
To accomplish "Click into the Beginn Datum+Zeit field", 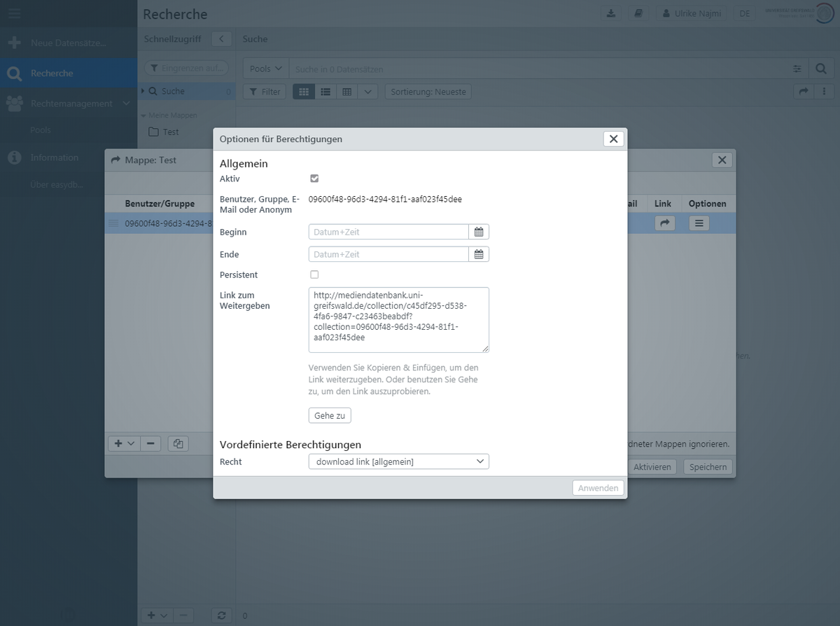I will [x=388, y=232].
